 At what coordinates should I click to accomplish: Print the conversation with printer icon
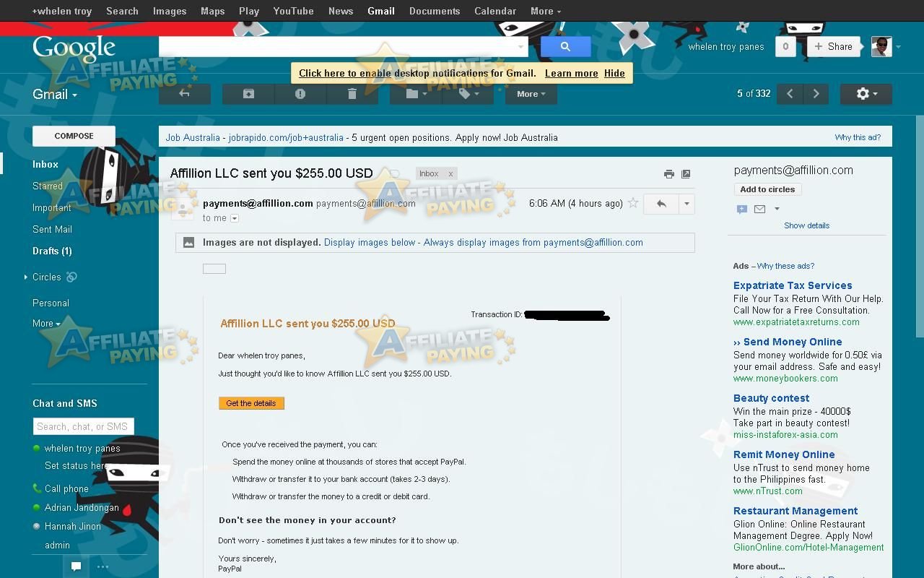pos(669,174)
